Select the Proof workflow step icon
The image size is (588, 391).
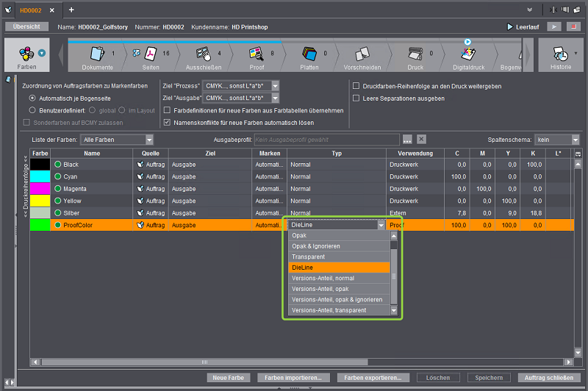tap(257, 54)
